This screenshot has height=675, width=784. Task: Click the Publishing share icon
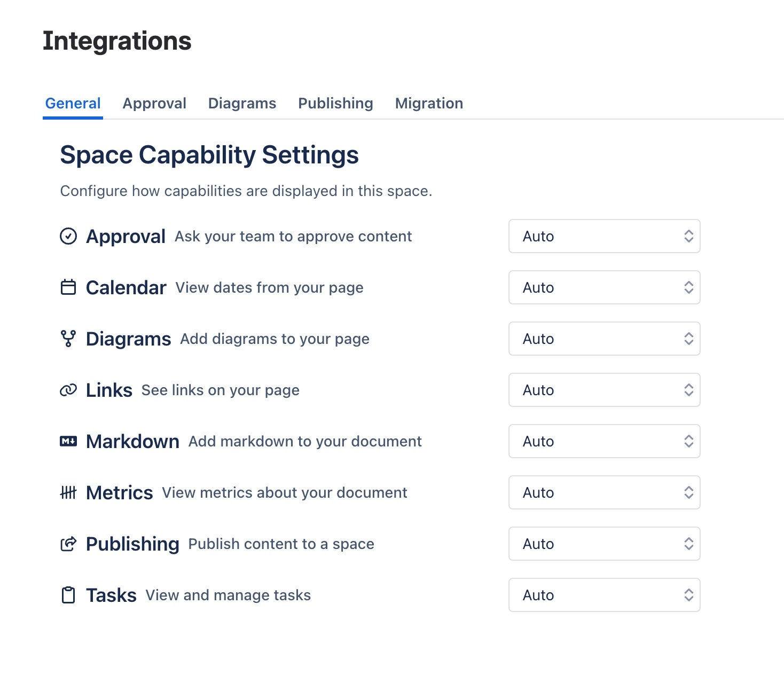pyautogui.click(x=69, y=543)
